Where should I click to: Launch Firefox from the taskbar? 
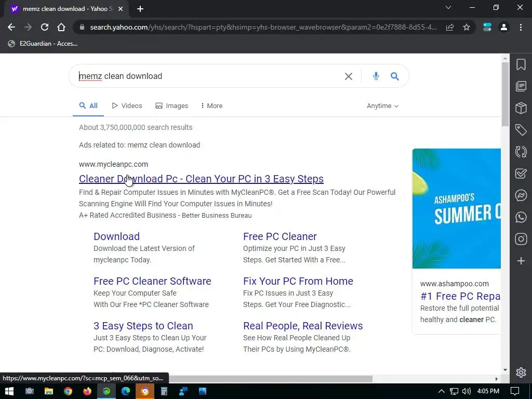(x=87, y=391)
